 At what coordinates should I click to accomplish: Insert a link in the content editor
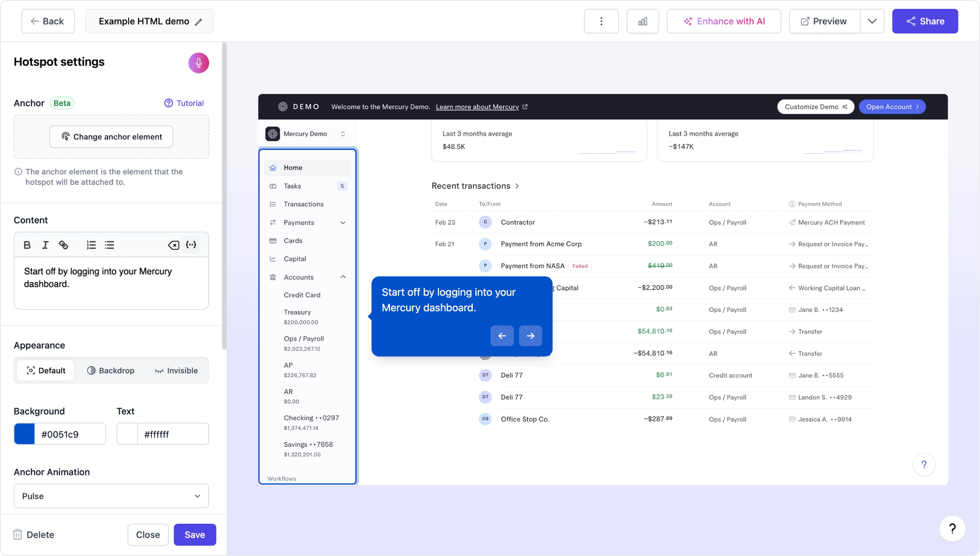click(x=64, y=245)
